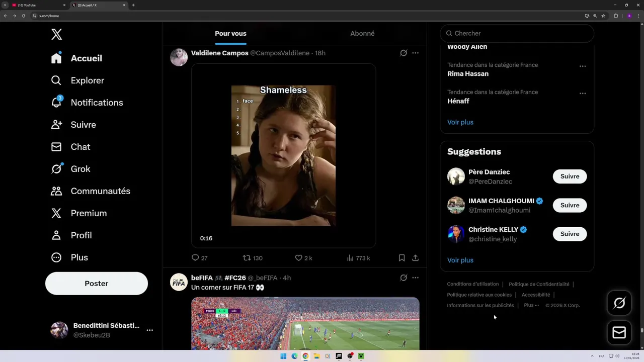
Task: Open beFIFA profile avatar
Action: (179, 282)
